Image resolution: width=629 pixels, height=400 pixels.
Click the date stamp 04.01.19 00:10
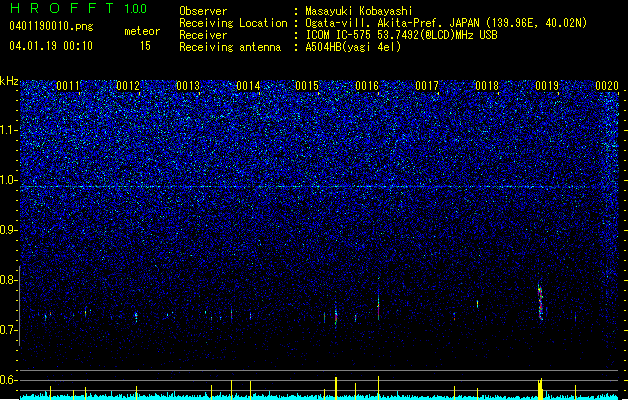pyautogui.click(x=51, y=46)
